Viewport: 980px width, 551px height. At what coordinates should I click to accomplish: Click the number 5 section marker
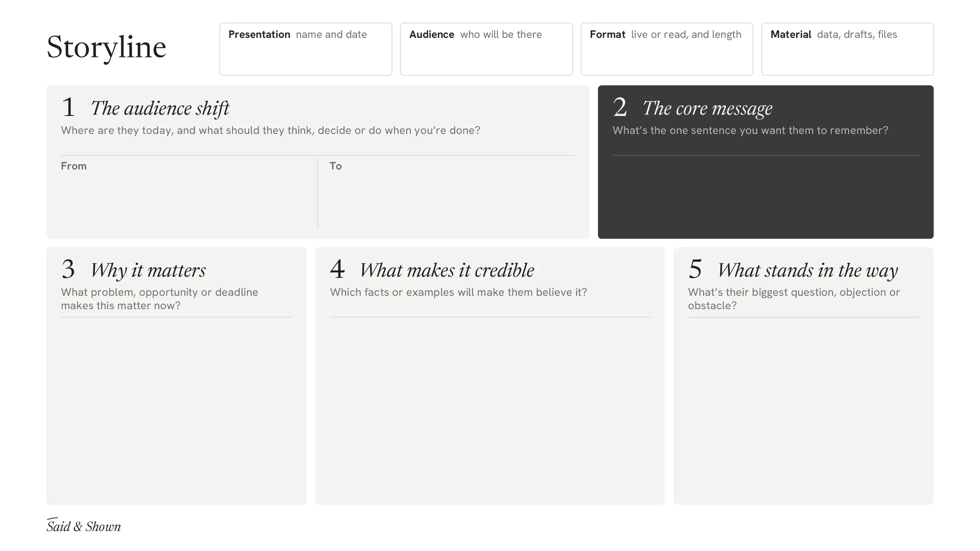[695, 269]
